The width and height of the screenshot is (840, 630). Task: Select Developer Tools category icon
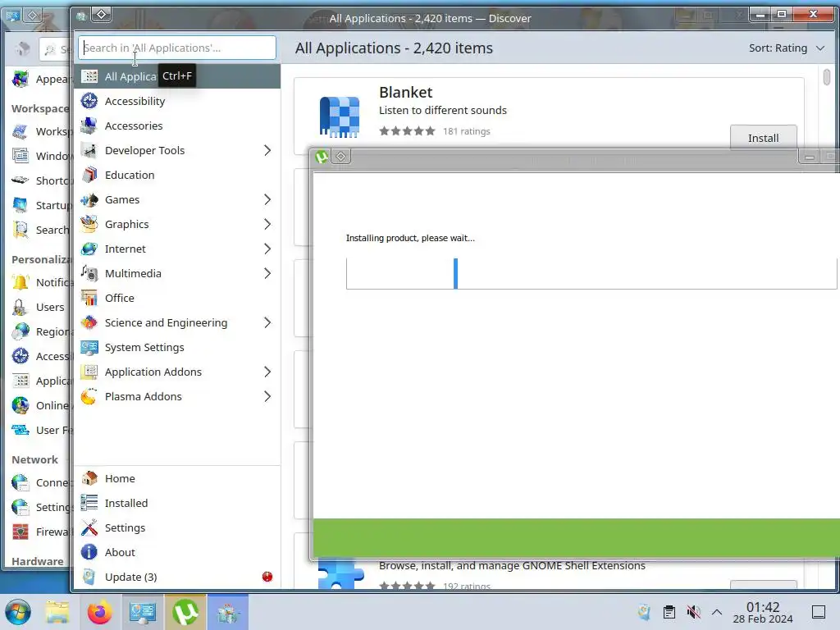point(89,151)
